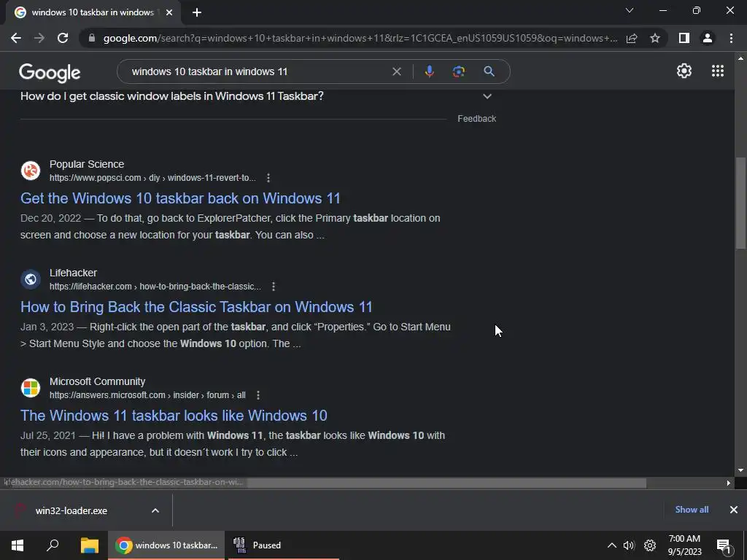Start voice search with the microphone
Image resolution: width=747 pixels, height=560 pixels.
pos(429,71)
